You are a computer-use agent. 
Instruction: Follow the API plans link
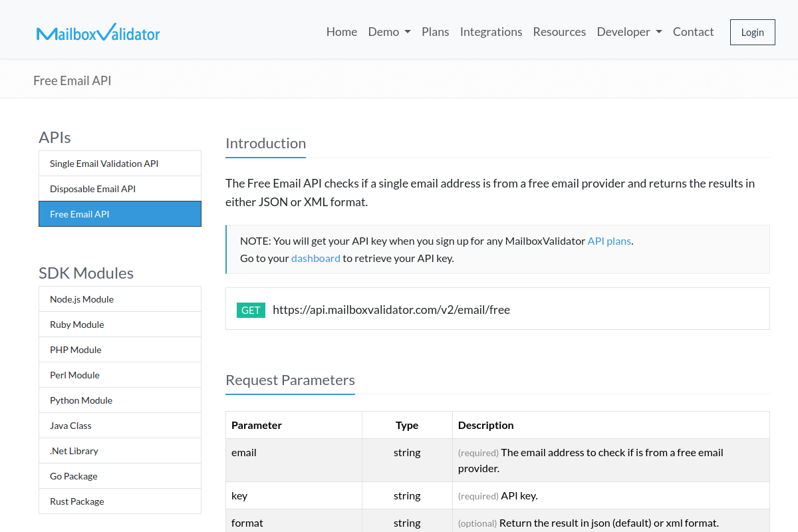pos(609,241)
